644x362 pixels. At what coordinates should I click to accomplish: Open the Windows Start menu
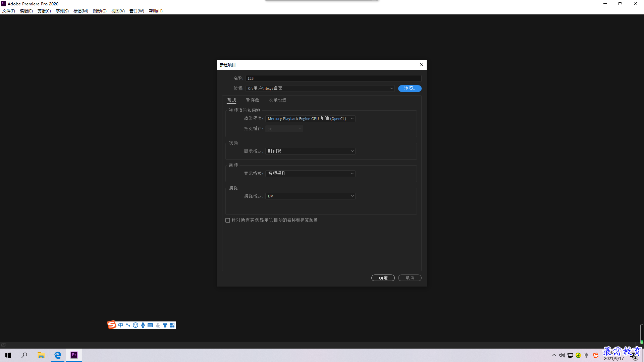pyautogui.click(x=8, y=355)
